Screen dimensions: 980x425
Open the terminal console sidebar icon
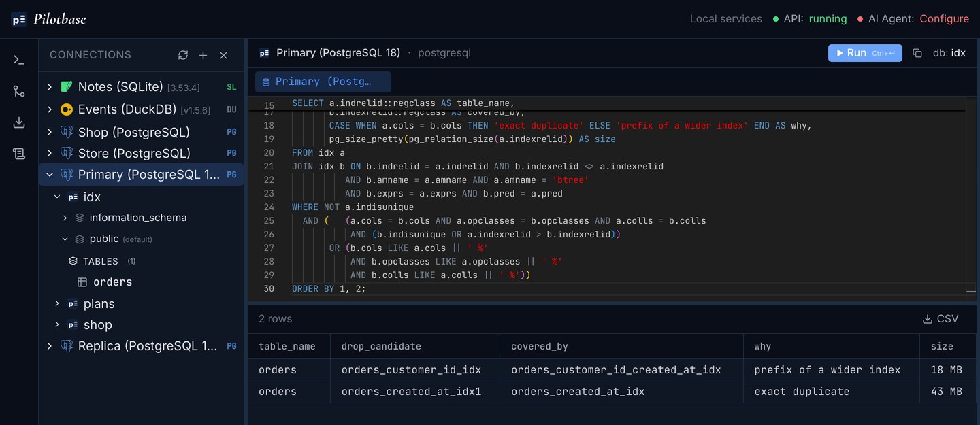click(x=19, y=60)
